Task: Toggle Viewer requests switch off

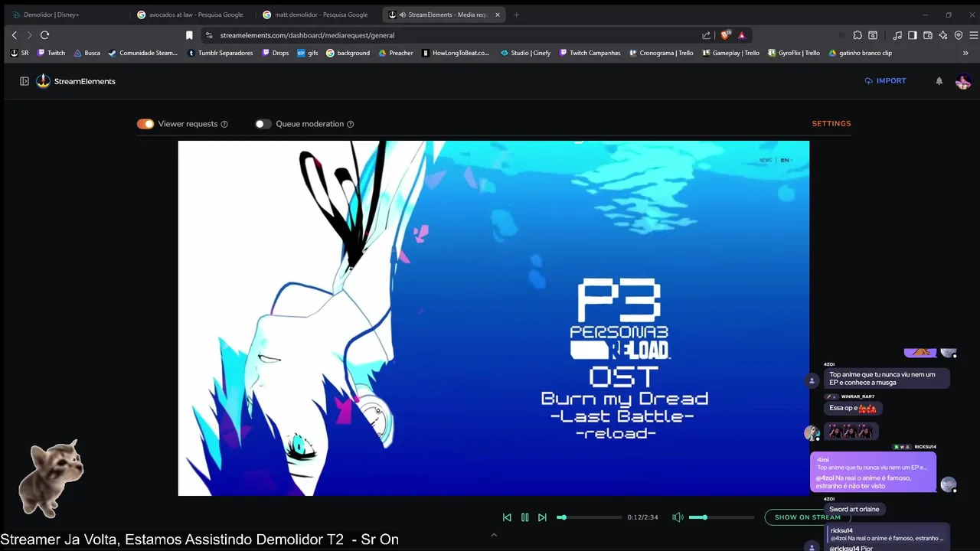Action: tap(145, 124)
